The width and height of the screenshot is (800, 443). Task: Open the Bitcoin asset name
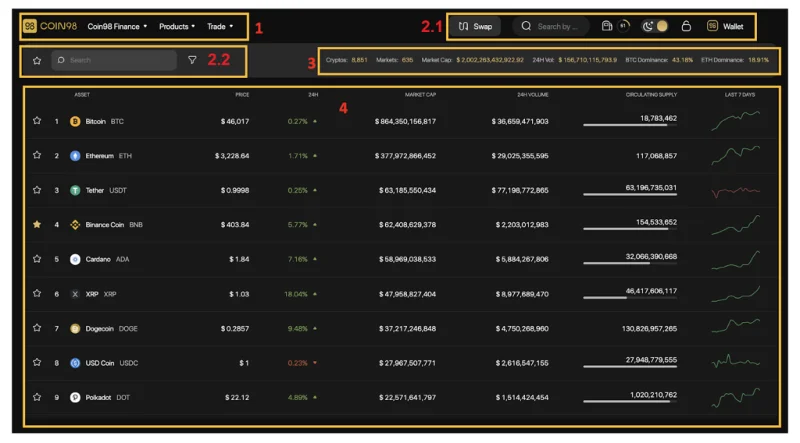click(95, 121)
